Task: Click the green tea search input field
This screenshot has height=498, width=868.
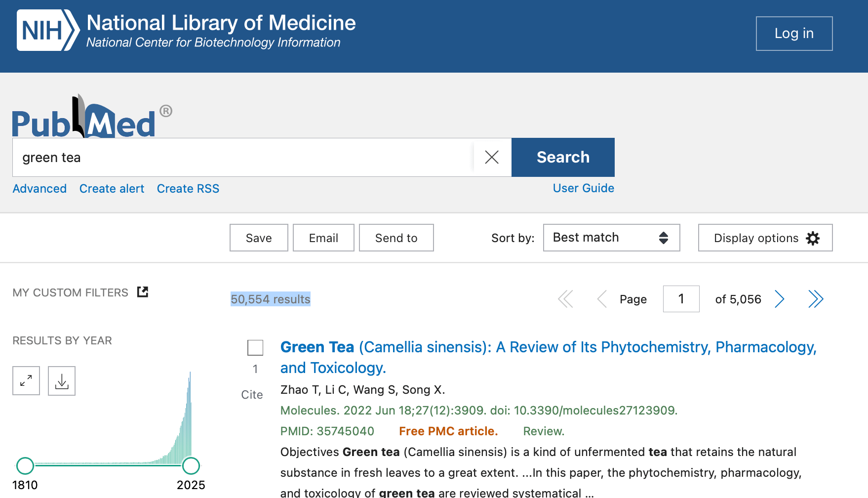Action: (x=243, y=157)
